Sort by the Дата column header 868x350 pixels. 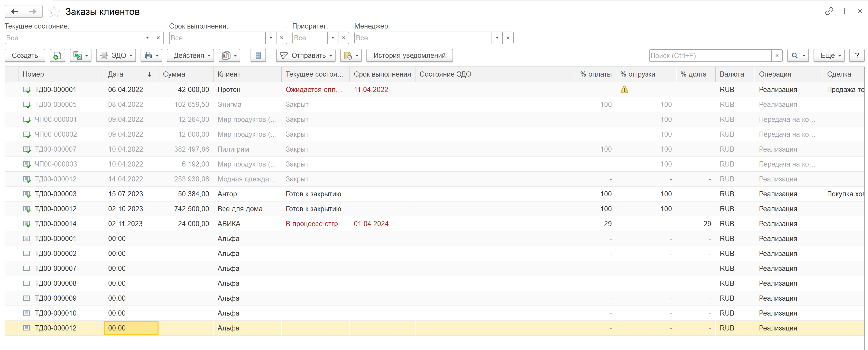[131, 74]
